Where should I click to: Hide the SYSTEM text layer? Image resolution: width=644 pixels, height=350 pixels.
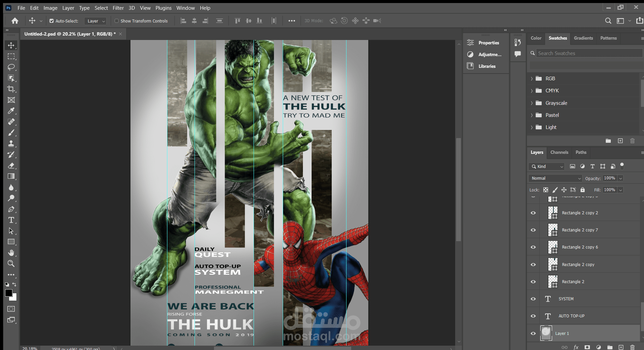(533, 299)
